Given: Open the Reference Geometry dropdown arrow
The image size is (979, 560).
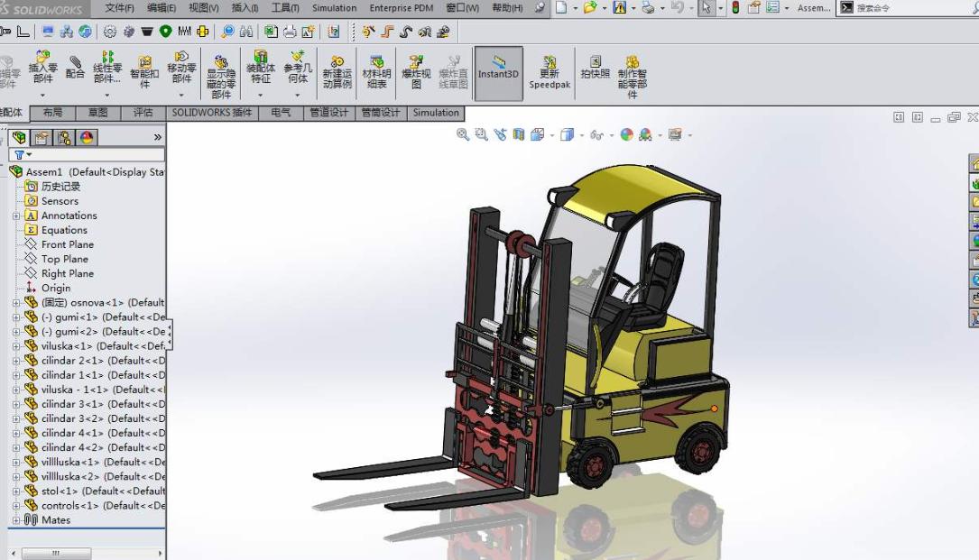Looking at the screenshot, I should (x=297, y=95).
